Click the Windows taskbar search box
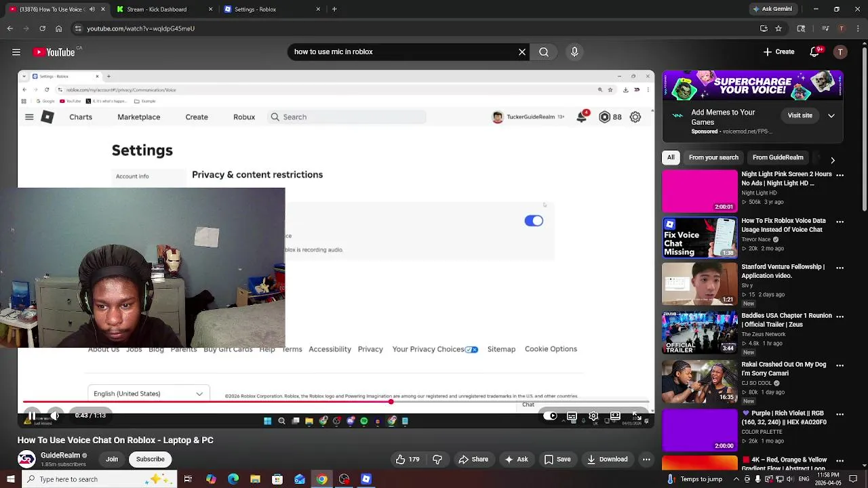This screenshot has height=488, width=868. (x=98, y=479)
